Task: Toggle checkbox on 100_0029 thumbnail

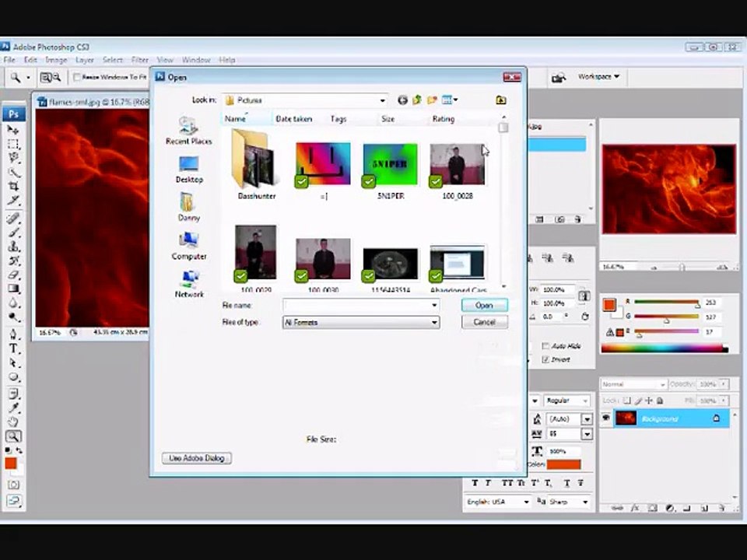Action: pos(240,275)
